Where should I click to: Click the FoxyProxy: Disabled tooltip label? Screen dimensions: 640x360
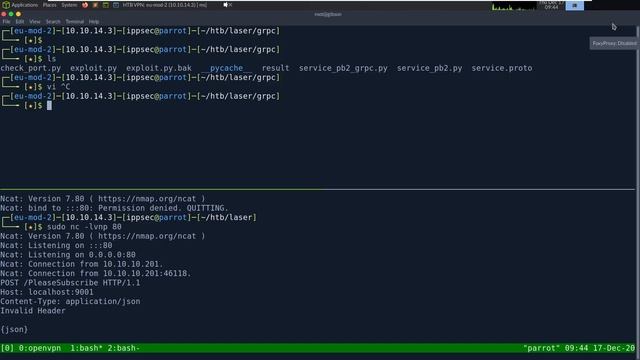coord(614,43)
